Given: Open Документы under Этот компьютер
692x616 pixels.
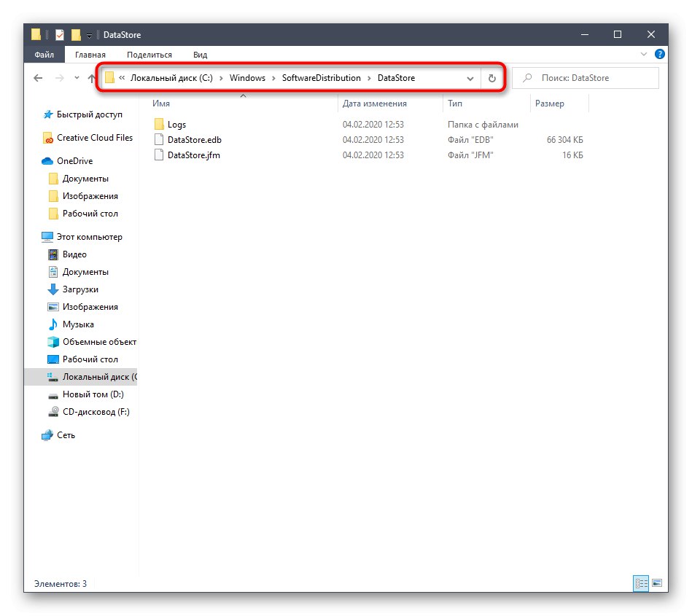Looking at the screenshot, I should [85, 272].
